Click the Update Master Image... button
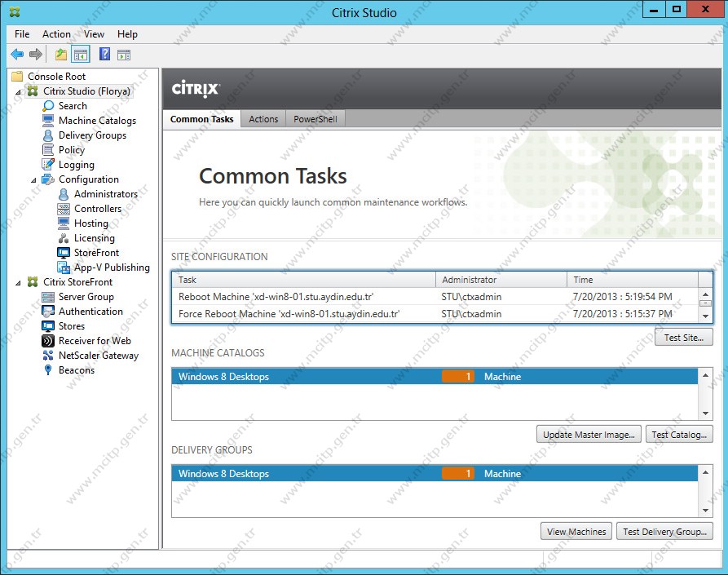This screenshot has height=575, width=728. [589, 435]
